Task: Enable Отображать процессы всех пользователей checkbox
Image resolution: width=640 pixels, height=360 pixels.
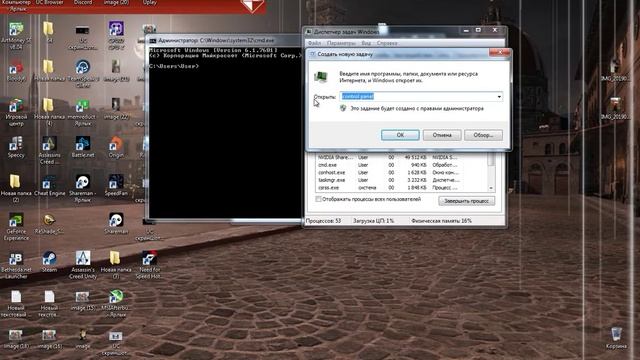Action: 318,199
